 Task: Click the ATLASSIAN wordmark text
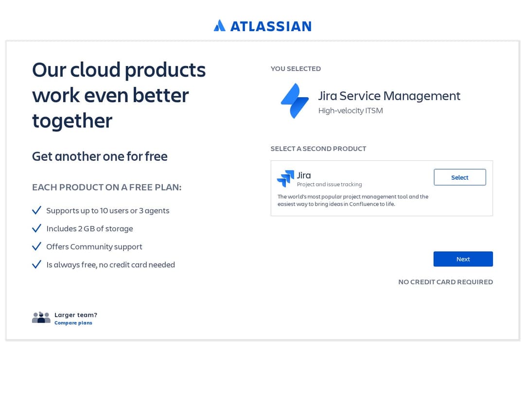(270, 26)
